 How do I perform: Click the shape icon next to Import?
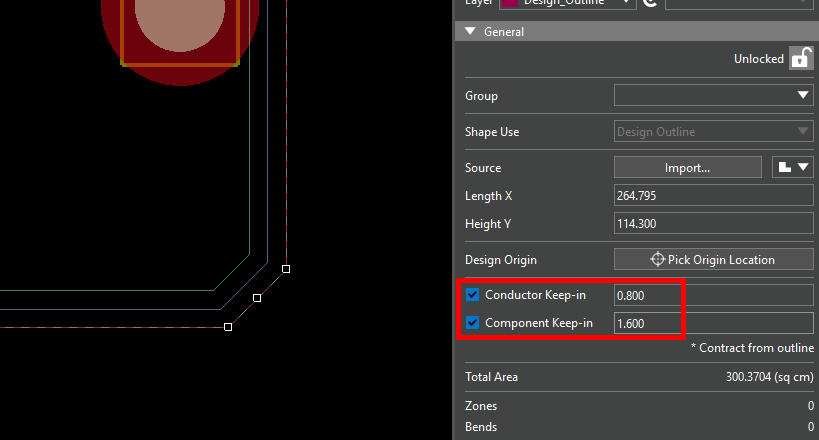[792, 167]
